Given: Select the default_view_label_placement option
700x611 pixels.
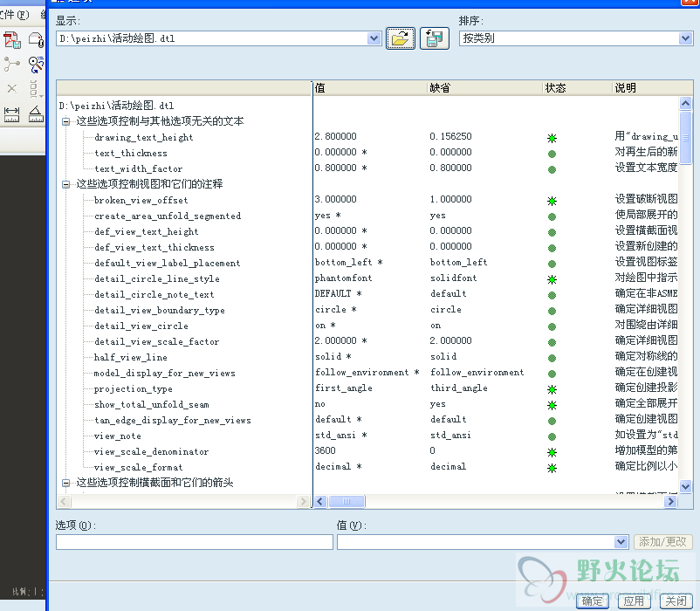Looking at the screenshot, I should pyautogui.click(x=168, y=264).
